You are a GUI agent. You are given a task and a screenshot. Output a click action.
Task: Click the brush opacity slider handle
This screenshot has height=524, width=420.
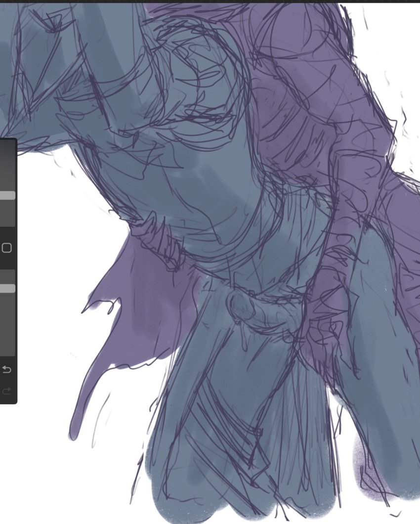7,288
